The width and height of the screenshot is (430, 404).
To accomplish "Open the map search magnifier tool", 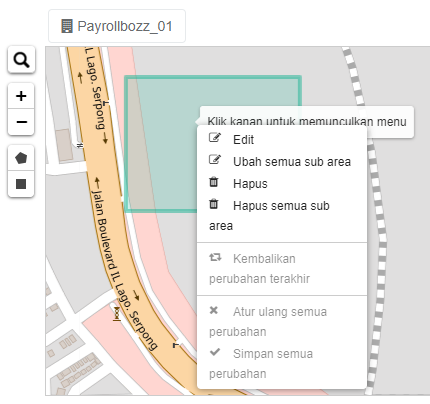I will pos(21,60).
